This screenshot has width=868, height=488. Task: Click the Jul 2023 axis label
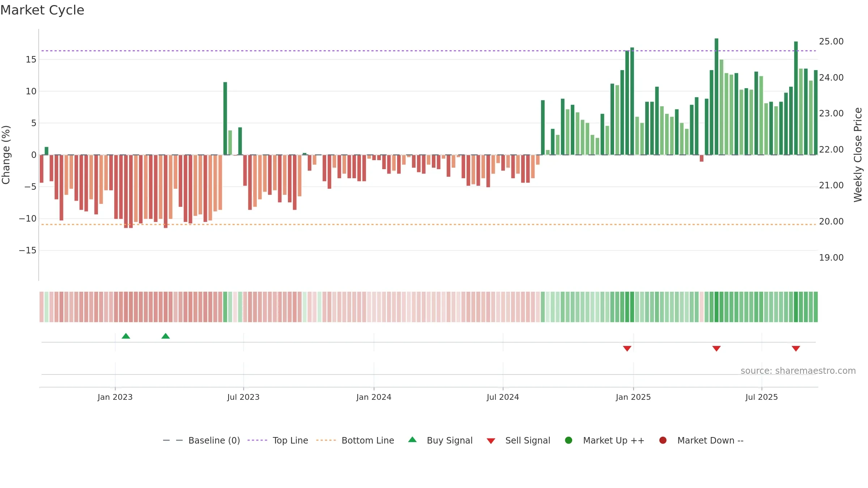[x=243, y=397]
